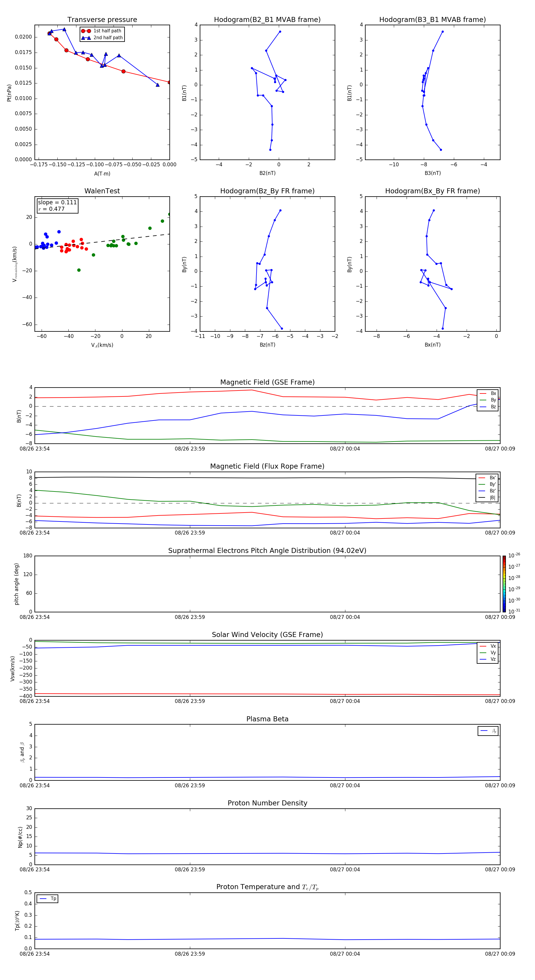This screenshot has height=980, width=535.
Task: Click the 'WalenTest' plot title
Action: coord(102,191)
